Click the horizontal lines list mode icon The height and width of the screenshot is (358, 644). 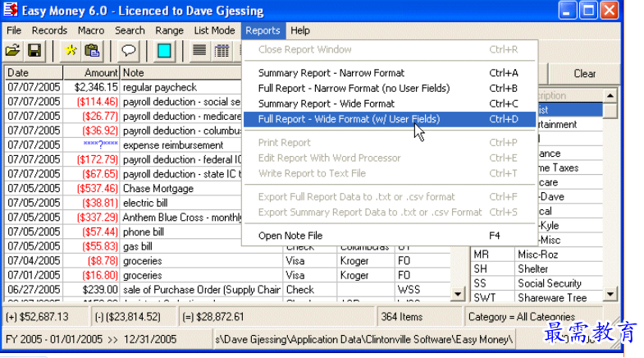199,51
